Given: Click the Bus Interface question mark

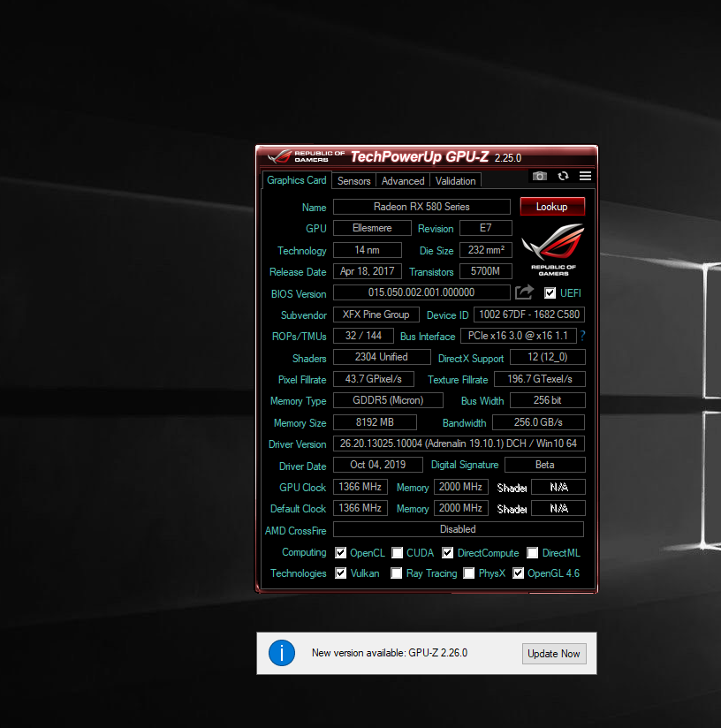Looking at the screenshot, I should point(583,337).
